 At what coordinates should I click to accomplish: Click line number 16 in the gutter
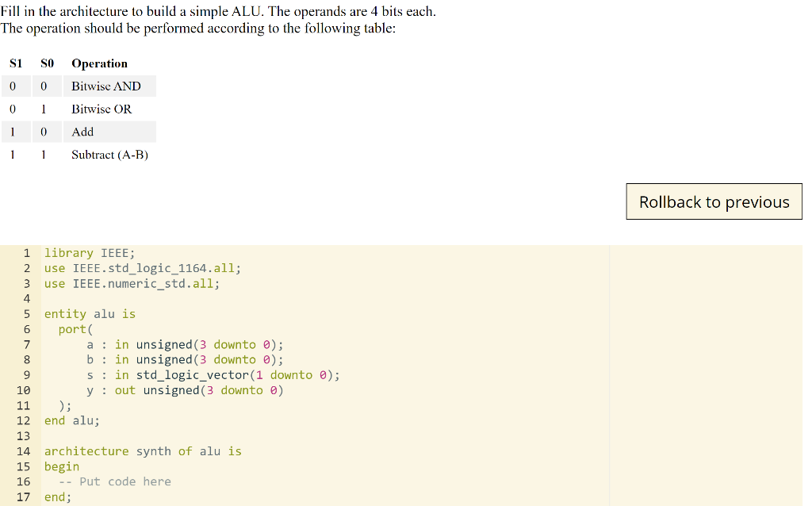(x=24, y=481)
